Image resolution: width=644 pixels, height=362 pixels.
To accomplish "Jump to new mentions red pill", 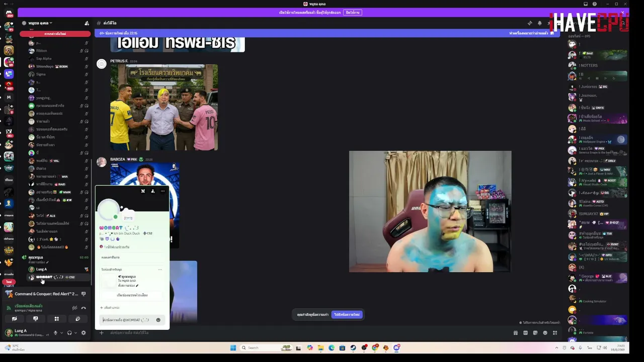I will click(55, 34).
